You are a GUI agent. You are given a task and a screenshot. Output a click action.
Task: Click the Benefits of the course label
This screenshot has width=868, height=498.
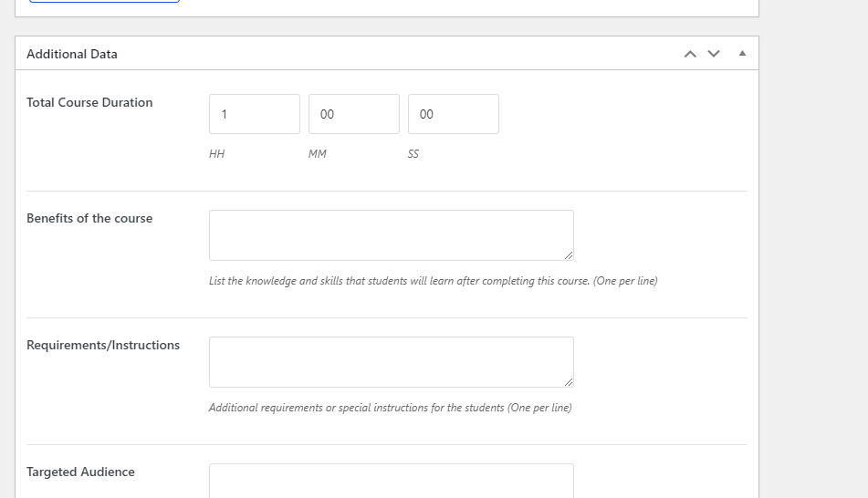pyautogui.click(x=89, y=219)
